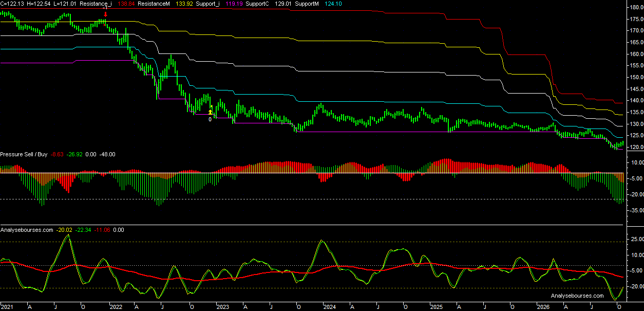The width and height of the screenshot is (644, 311).
Task: Click the 2021 year label
Action: [x=7, y=306]
